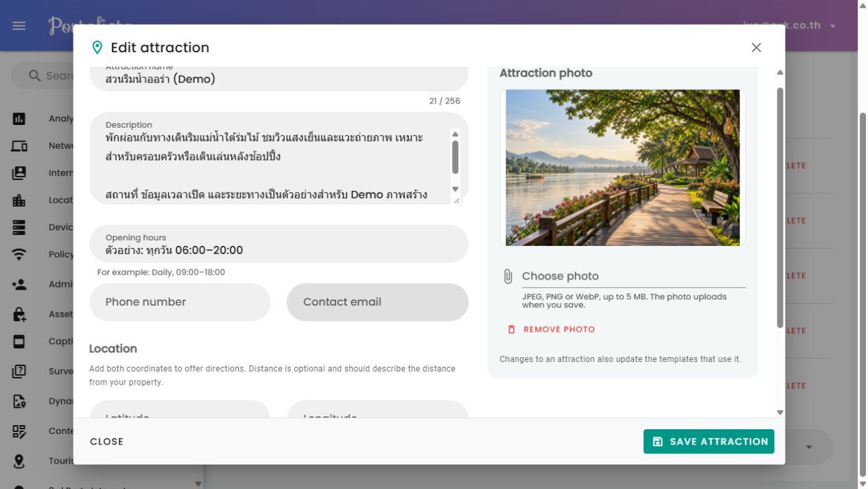The height and width of the screenshot is (489, 868).
Task: Click the paperclip attach icon
Action: tap(508, 276)
